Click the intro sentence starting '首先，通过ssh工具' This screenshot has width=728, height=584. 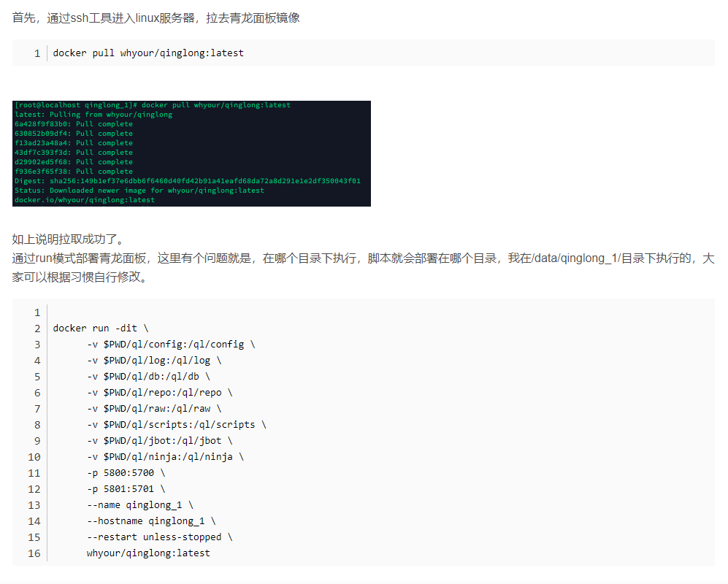pyautogui.click(x=156, y=18)
